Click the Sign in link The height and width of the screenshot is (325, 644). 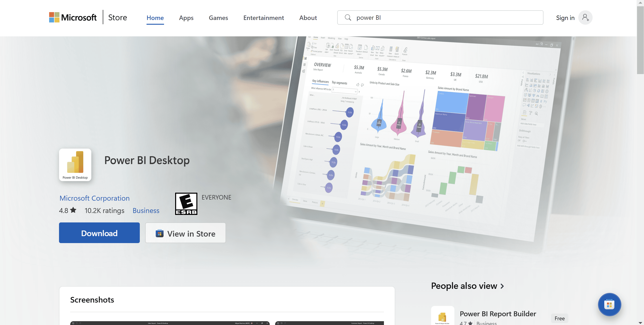coord(565,18)
